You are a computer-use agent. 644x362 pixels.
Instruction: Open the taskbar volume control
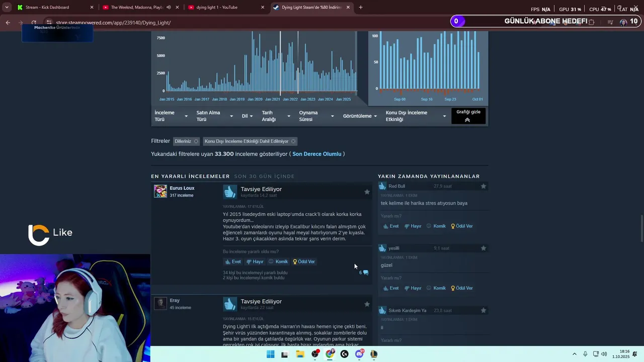(x=604, y=354)
